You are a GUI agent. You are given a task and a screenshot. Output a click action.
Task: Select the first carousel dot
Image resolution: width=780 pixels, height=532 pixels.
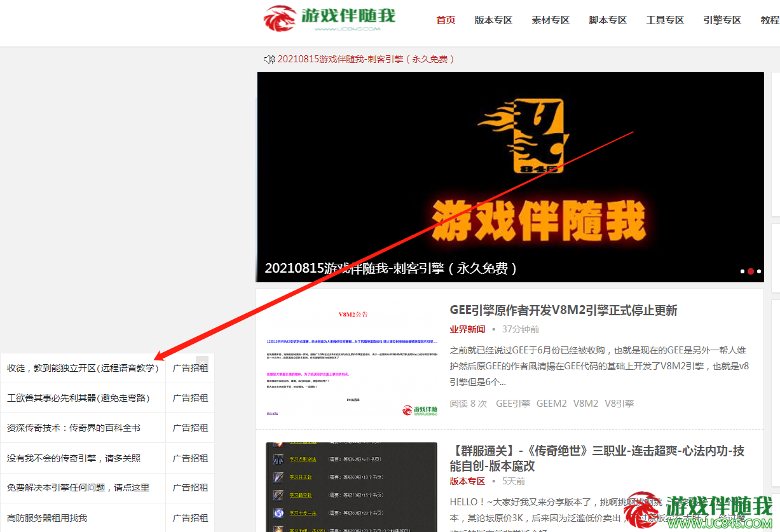point(742,271)
